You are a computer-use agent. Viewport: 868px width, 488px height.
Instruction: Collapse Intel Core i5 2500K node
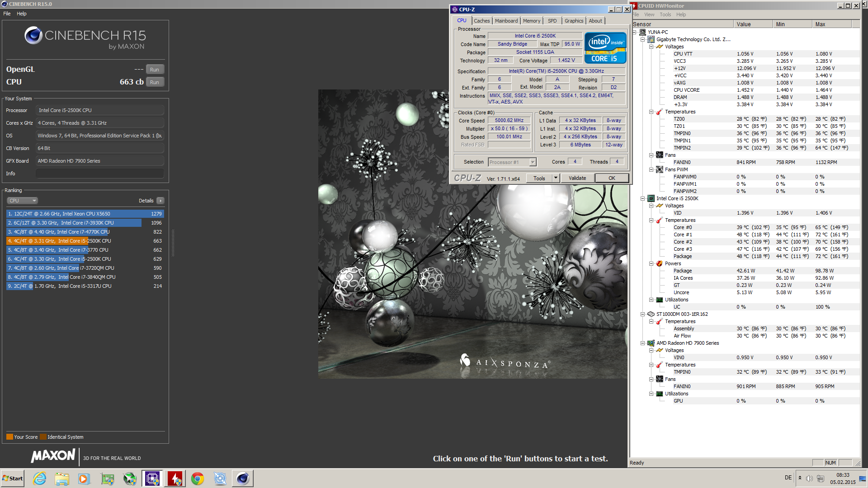pos(642,198)
